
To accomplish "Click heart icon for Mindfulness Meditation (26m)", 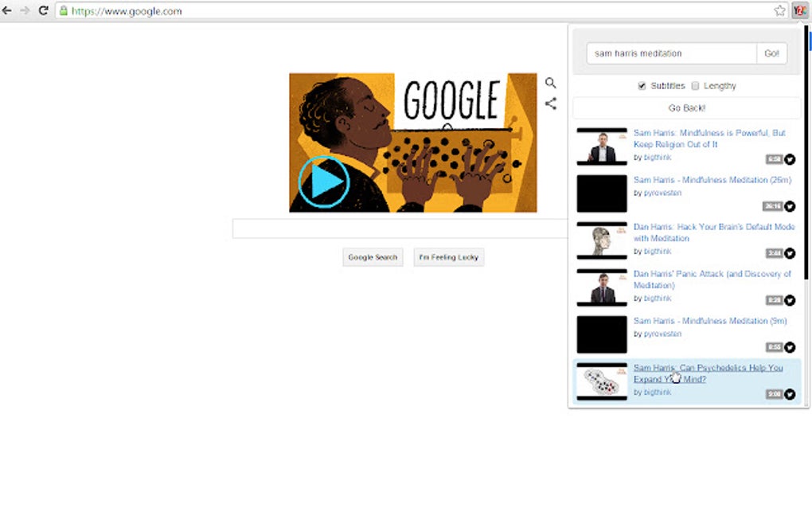I will coord(790,206).
